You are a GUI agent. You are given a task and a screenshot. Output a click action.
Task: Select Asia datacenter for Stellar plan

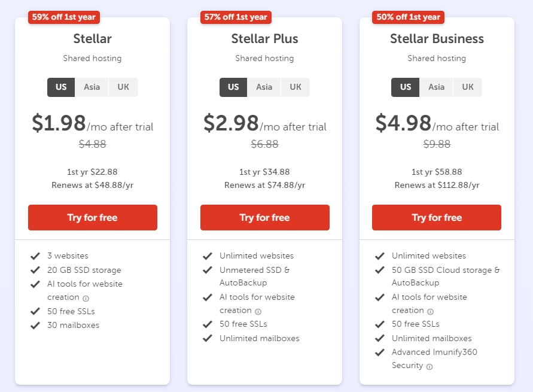92,87
